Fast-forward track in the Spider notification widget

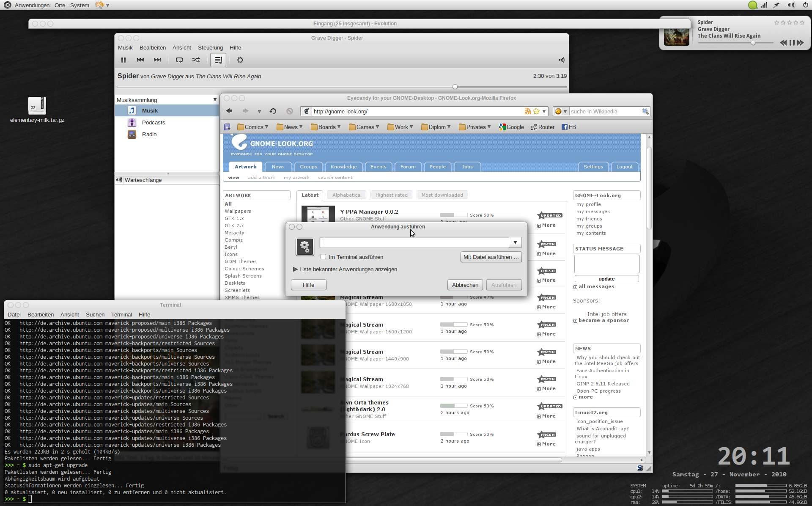tap(800, 43)
